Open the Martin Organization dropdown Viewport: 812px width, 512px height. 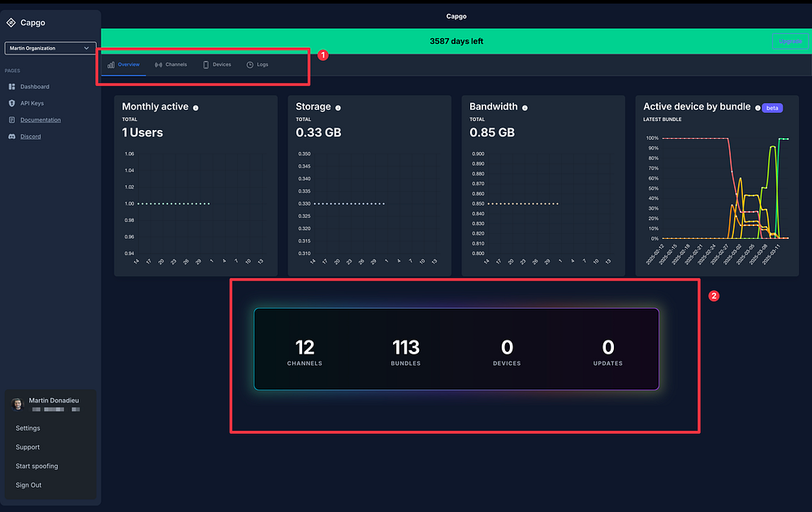[50, 48]
